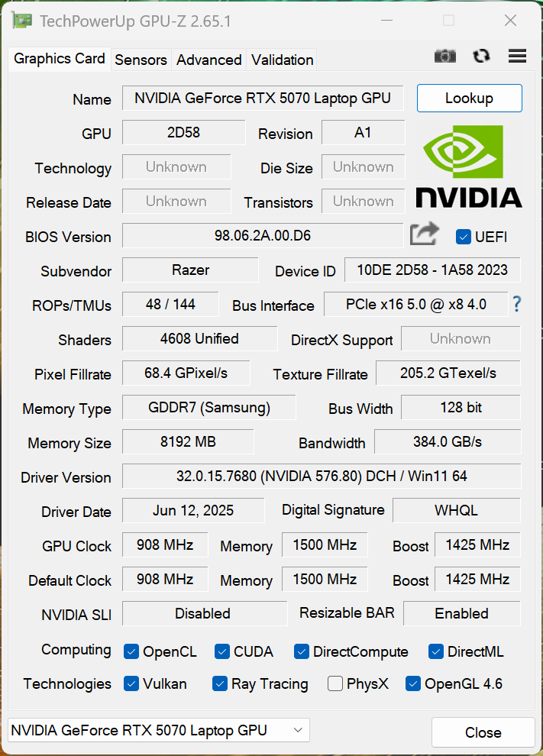This screenshot has width=543, height=756.
Task: Click the screenshot camera icon
Action: pos(444,56)
